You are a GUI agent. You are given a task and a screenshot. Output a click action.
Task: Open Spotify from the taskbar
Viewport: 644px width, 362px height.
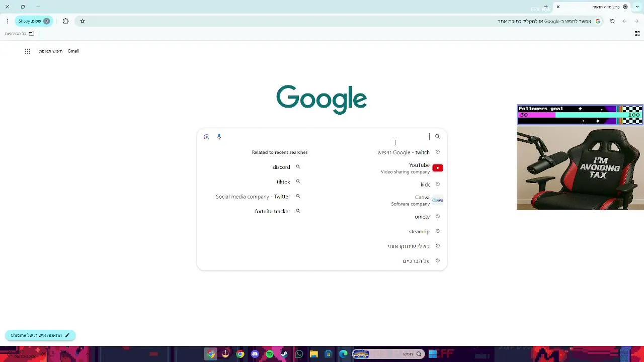pos(270,354)
